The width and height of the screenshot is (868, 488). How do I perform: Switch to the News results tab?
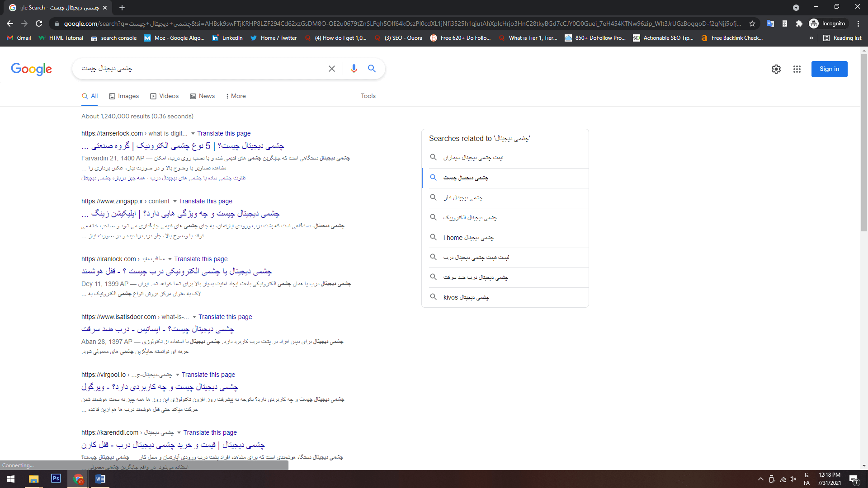coord(203,96)
